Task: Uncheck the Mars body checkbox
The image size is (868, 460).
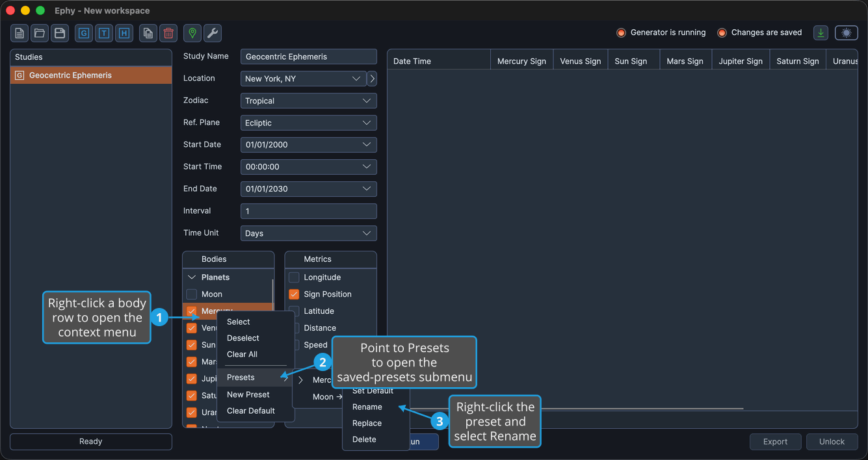Action: point(192,362)
